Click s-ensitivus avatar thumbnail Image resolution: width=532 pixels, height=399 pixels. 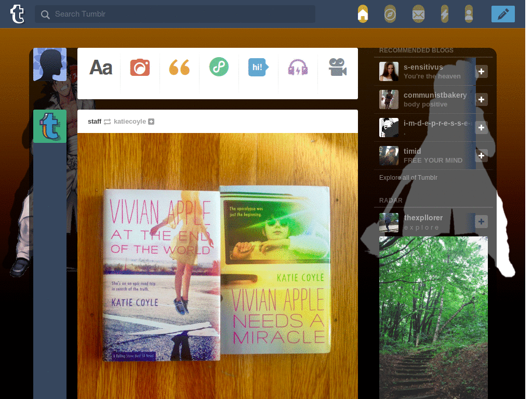point(389,71)
